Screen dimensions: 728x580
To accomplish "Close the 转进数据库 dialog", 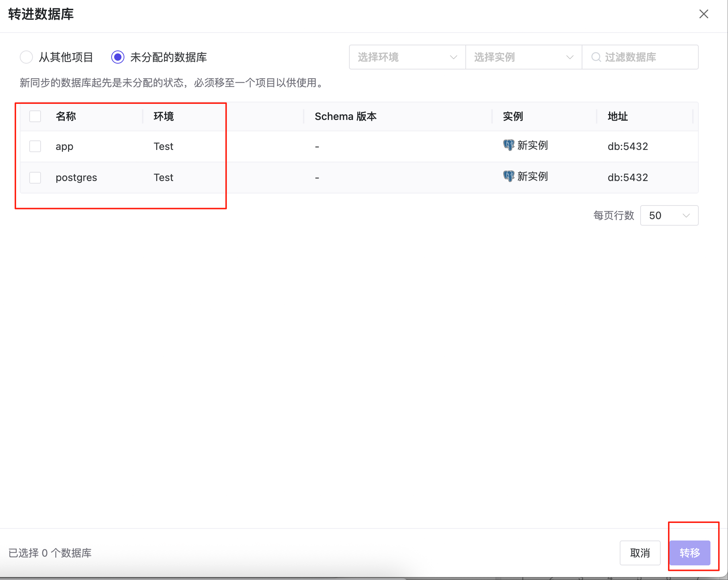I will (703, 14).
